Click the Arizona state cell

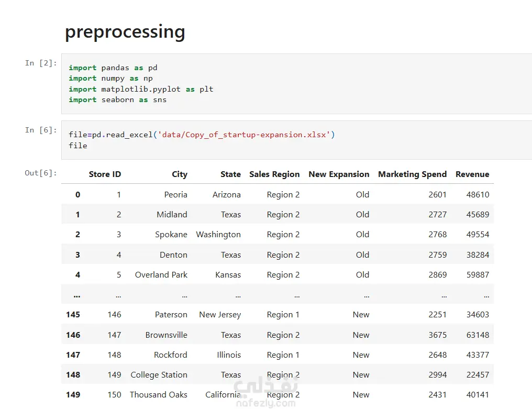pos(227,194)
